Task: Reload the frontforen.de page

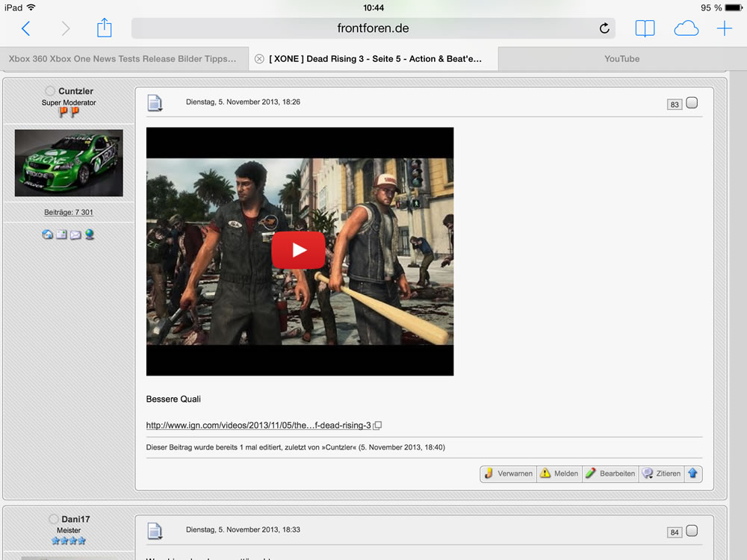Action: [x=604, y=28]
